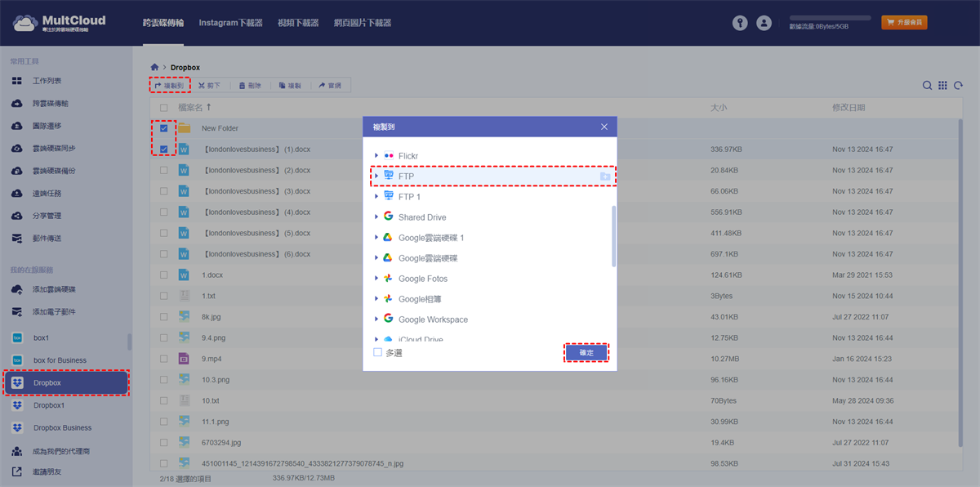Click the dialog drive list scrollbar
Screen dimensions: 980x487
click(x=613, y=235)
